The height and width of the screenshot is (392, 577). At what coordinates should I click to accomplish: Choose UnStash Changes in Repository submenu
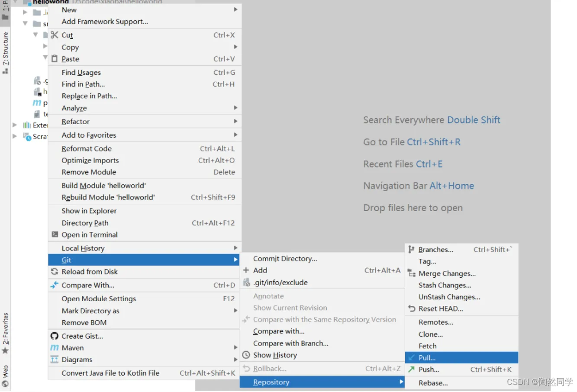click(461, 297)
